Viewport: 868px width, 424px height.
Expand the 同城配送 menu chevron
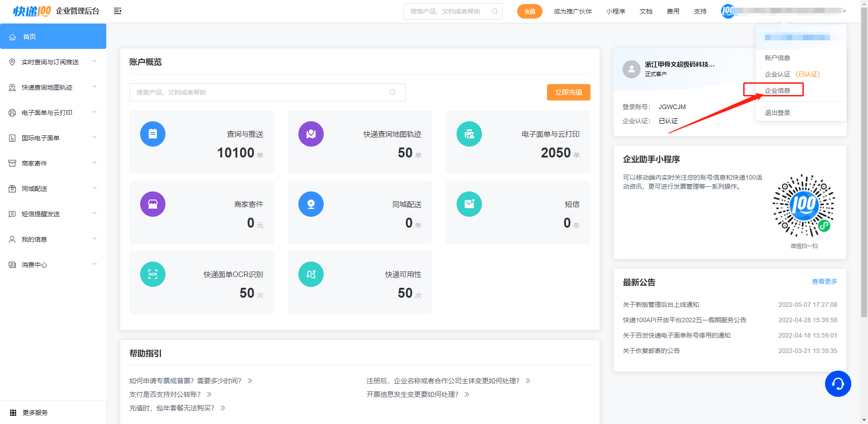94,188
